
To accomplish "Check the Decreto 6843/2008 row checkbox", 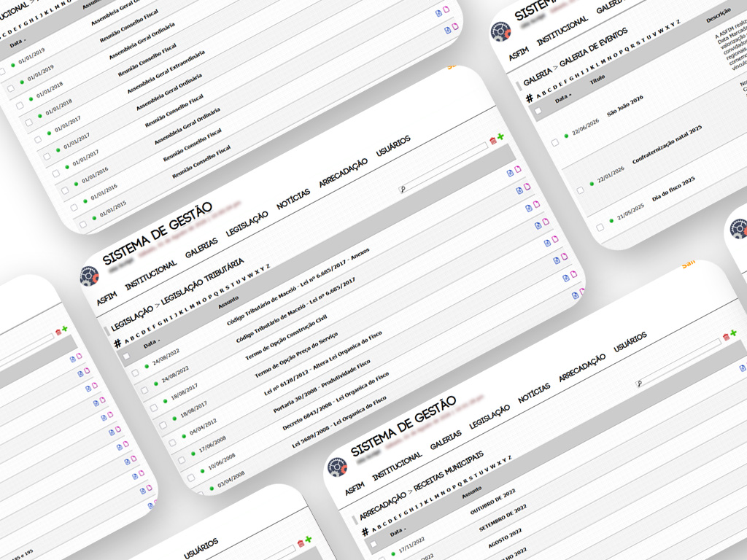I will pos(191,478).
